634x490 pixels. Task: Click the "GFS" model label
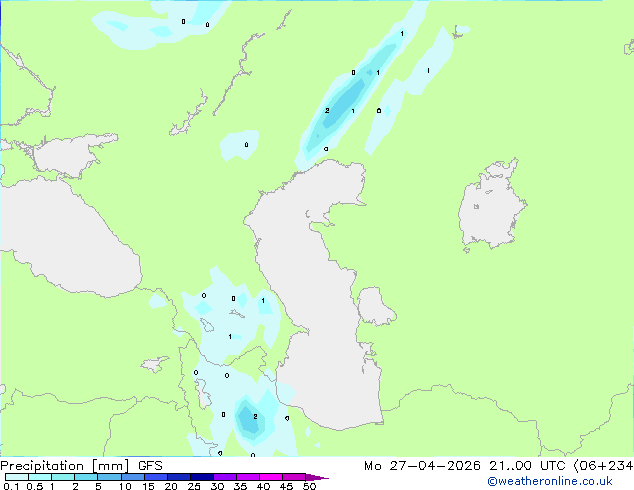(150, 466)
